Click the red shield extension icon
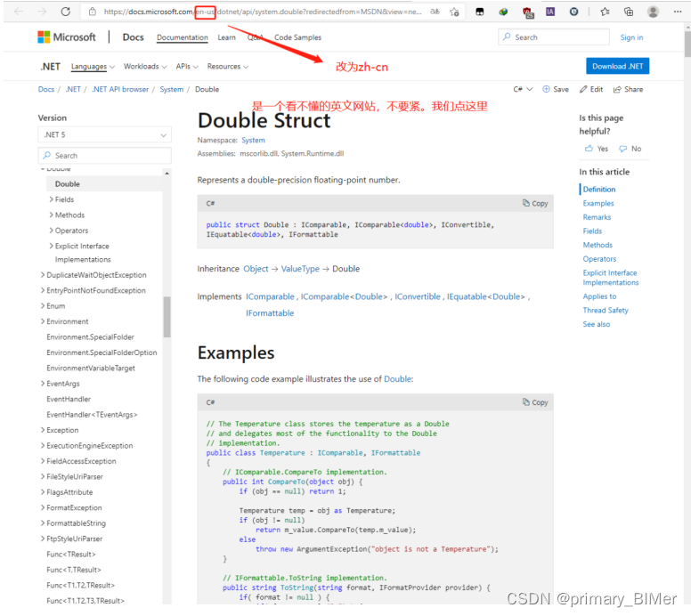The width and height of the screenshot is (691, 616). (x=527, y=12)
